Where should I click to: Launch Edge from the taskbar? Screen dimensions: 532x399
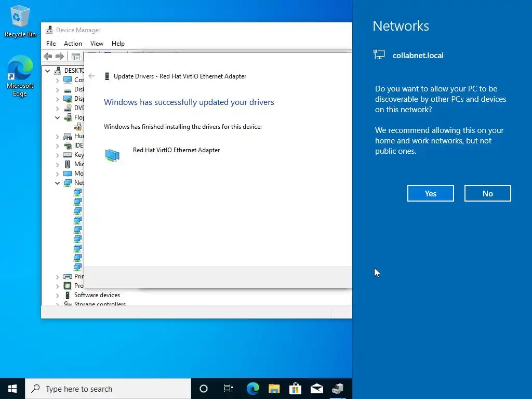click(x=253, y=389)
